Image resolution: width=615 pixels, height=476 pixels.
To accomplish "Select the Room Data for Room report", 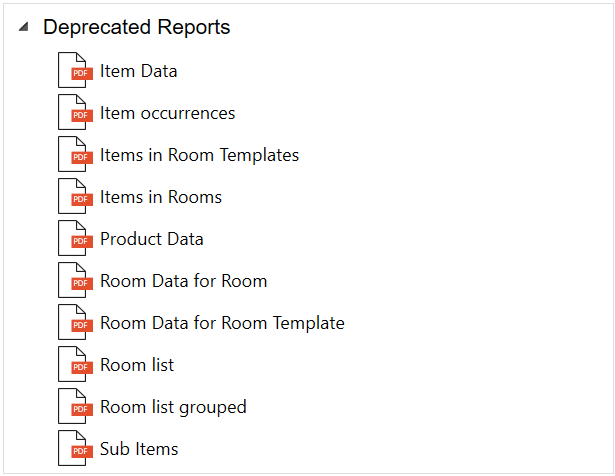I will click(183, 281).
